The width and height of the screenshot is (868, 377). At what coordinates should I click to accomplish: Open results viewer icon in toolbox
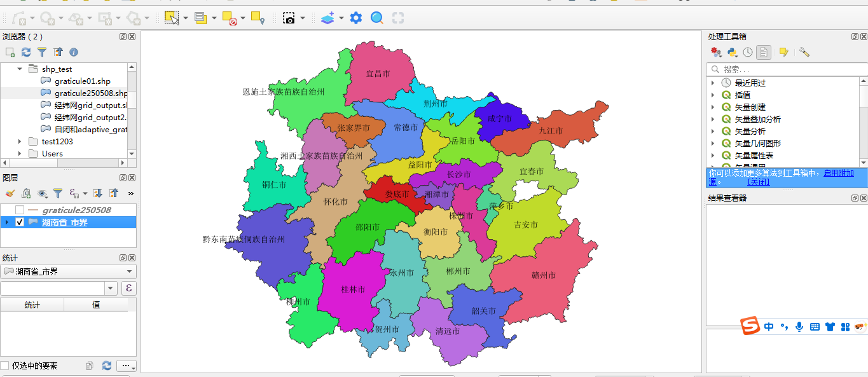pyautogui.click(x=764, y=52)
